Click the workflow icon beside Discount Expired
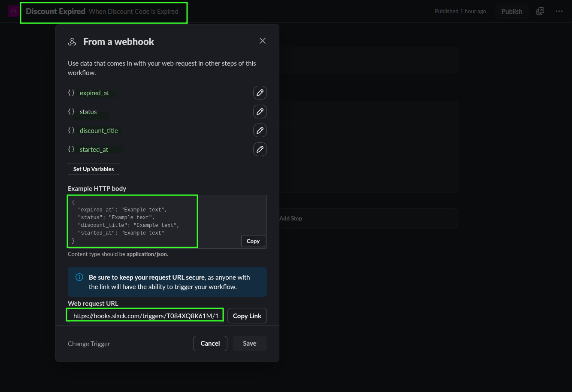Image resolution: width=572 pixels, height=392 pixels. [13, 11]
